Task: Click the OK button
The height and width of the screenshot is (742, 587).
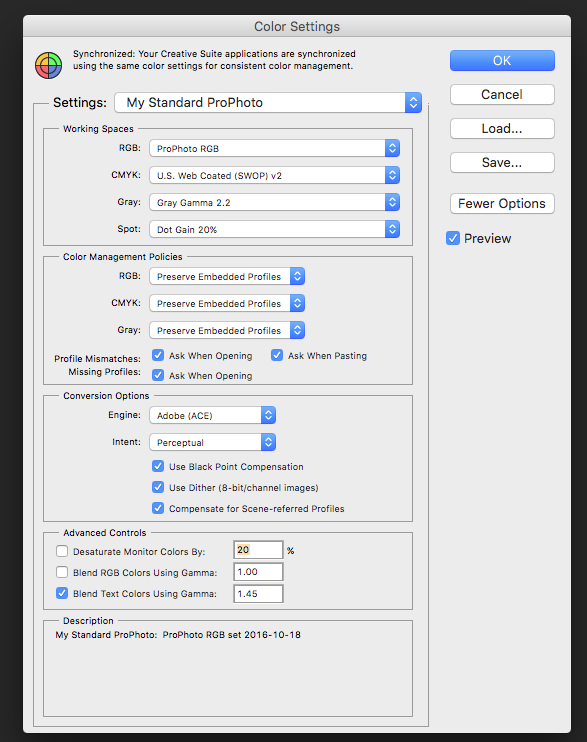Action: point(502,61)
